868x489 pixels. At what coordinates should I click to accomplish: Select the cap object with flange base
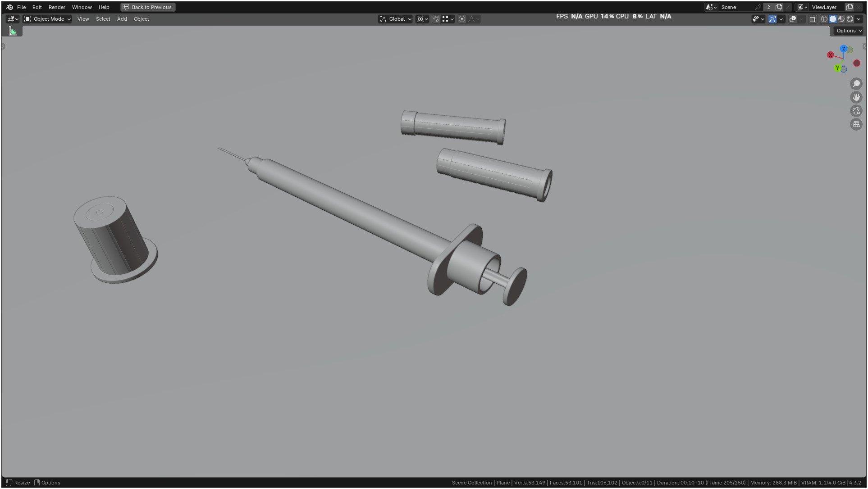click(x=115, y=240)
